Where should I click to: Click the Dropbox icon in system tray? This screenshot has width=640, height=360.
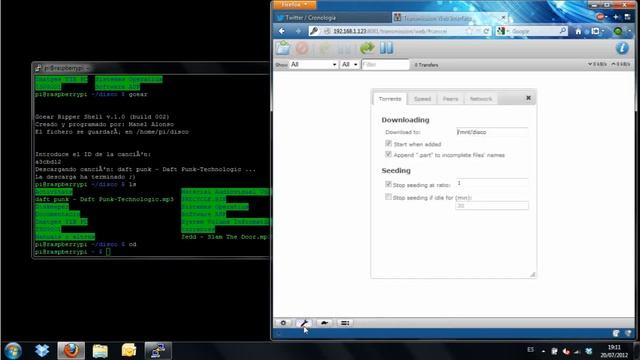pos(589,351)
